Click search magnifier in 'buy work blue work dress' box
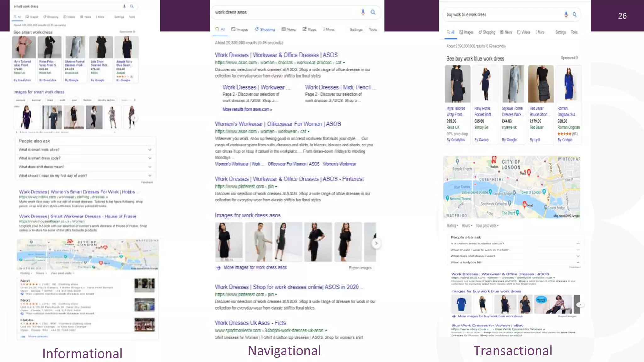This screenshot has width=644, height=362. pos(575,14)
